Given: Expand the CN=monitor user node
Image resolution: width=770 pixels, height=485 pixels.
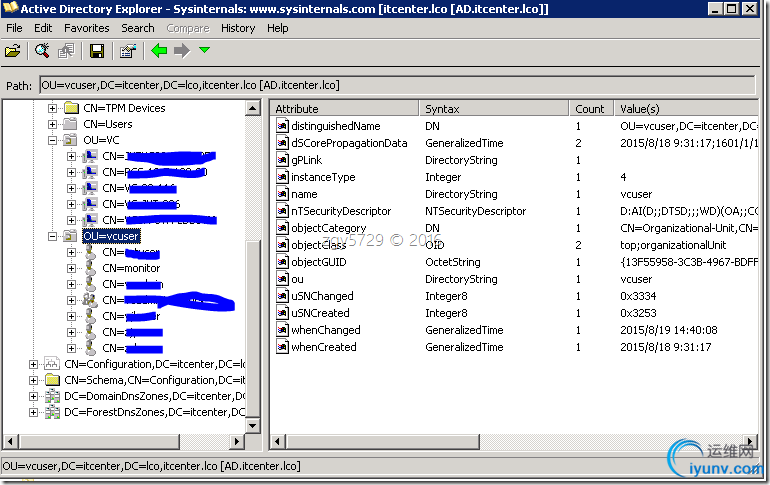Looking at the screenshot, I should coord(72,269).
